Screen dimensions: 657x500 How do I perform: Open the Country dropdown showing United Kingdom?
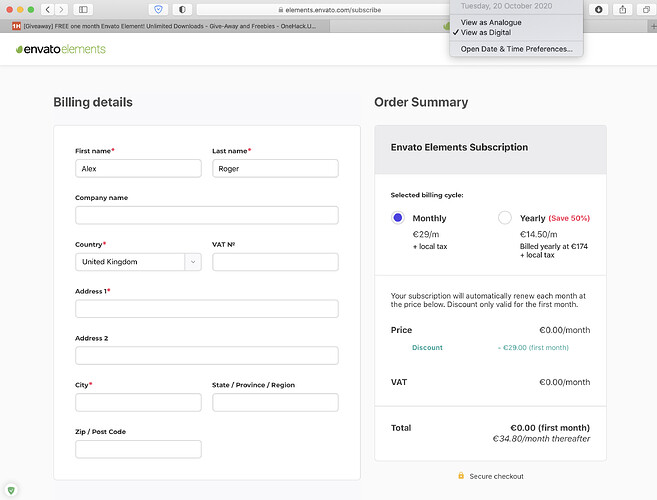point(139,262)
